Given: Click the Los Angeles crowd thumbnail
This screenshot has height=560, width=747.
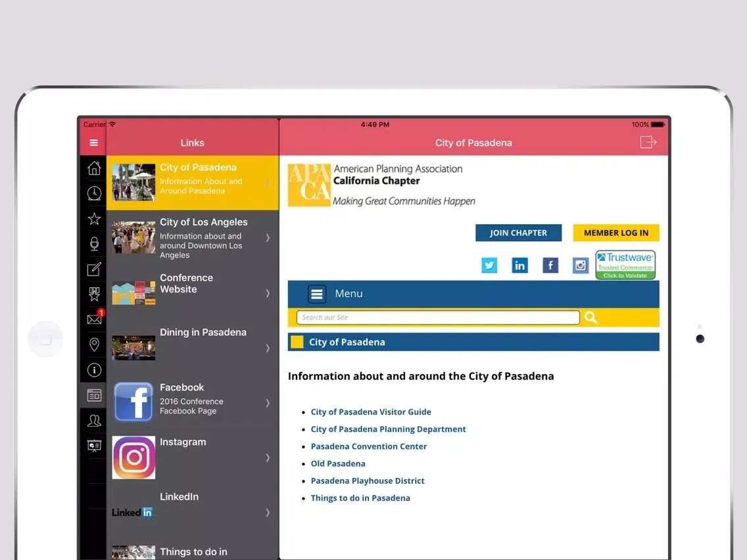Looking at the screenshot, I should [x=133, y=237].
